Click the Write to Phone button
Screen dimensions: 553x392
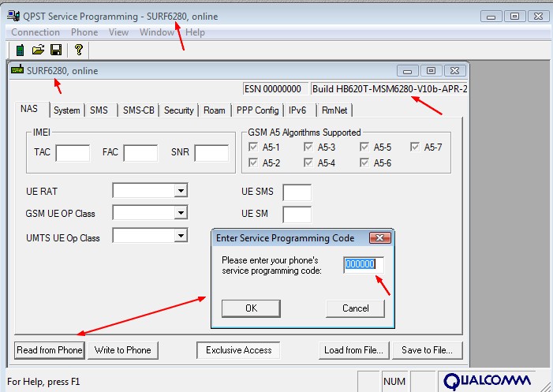123,350
